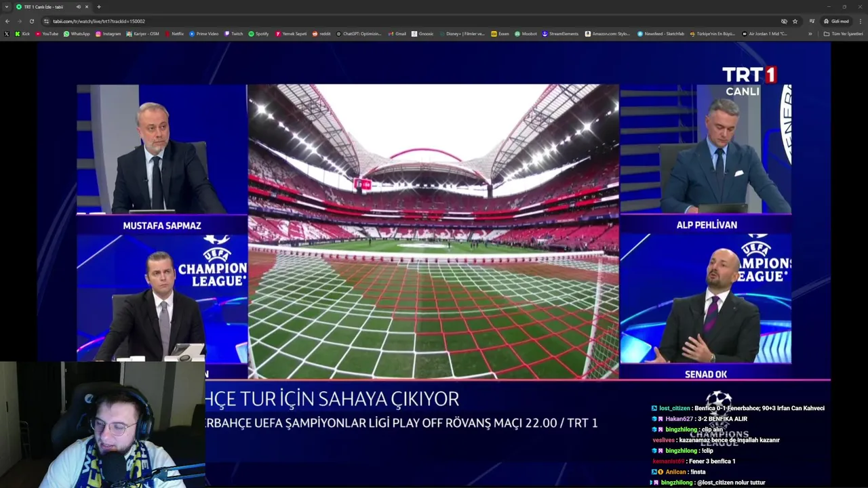Open the Türkiye'nin En Büyü... bookmark
The height and width of the screenshot is (488, 868).
[712, 34]
